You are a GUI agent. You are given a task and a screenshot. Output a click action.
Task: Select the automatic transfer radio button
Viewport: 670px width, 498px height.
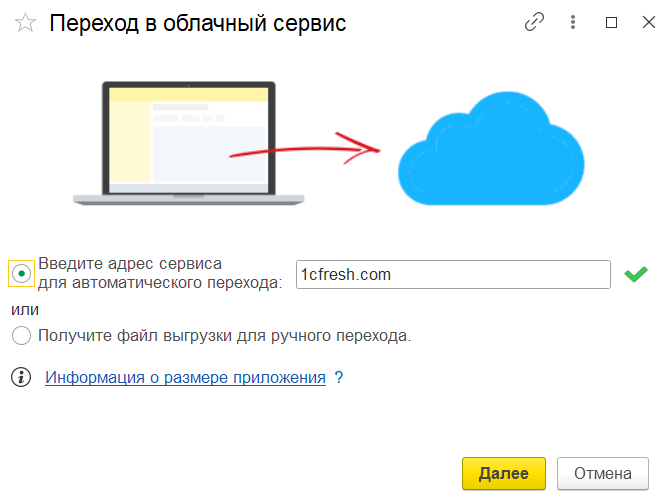coord(21,273)
